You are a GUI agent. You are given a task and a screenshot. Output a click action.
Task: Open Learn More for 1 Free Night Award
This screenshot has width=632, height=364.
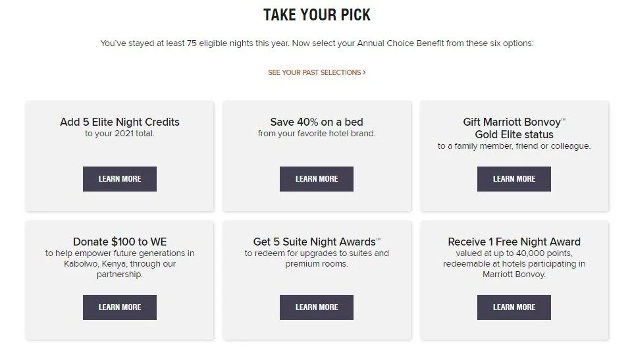[x=513, y=307]
